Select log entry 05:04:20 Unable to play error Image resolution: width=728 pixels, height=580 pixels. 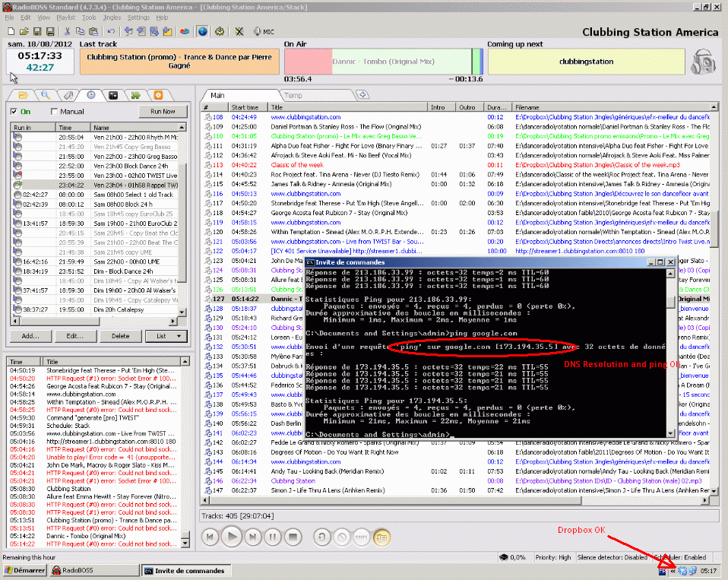pos(93,457)
